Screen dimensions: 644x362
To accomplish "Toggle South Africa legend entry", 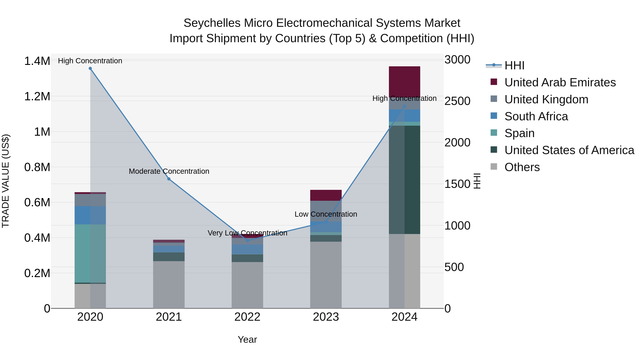I will click(529, 116).
